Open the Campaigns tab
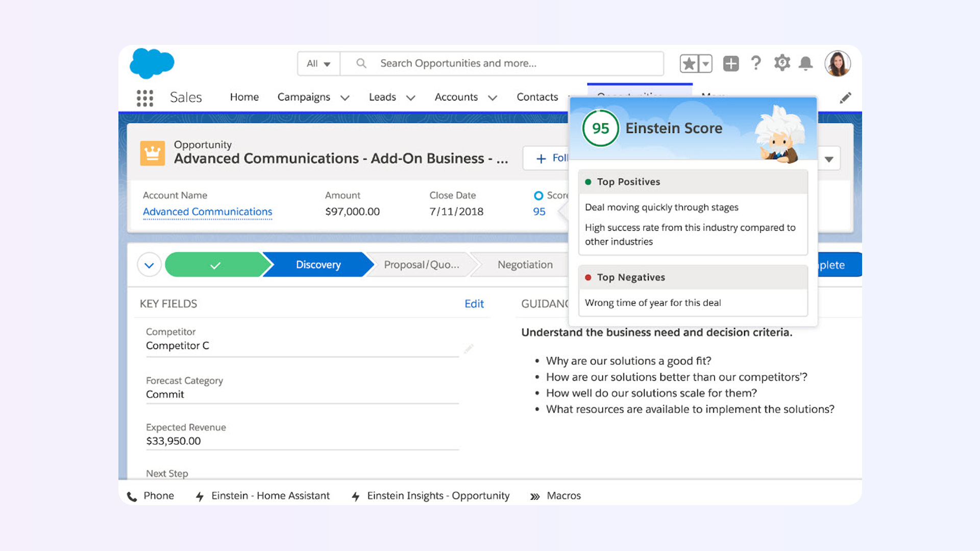The height and width of the screenshot is (551, 980). coord(304,97)
